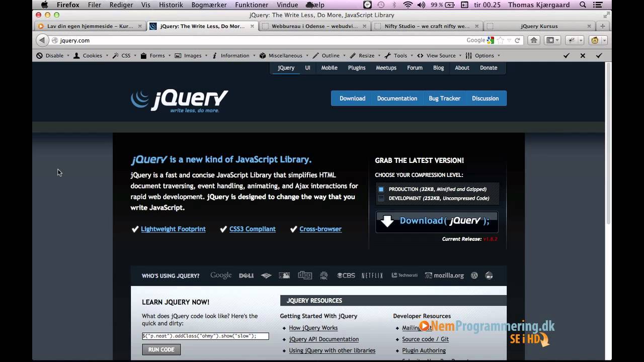Close the 'Nifty Studio' tab

coord(476,26)
